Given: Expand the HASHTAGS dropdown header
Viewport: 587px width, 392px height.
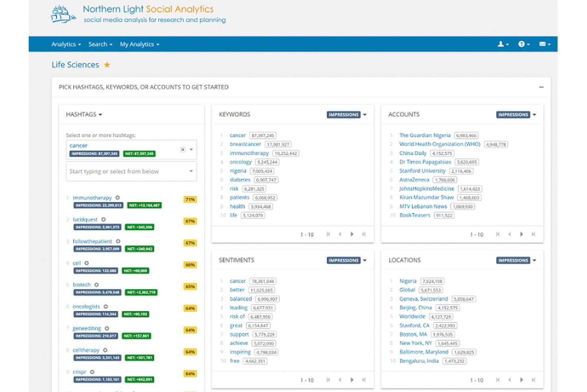Looking at the screenshot, I should [x=84, y=114].
